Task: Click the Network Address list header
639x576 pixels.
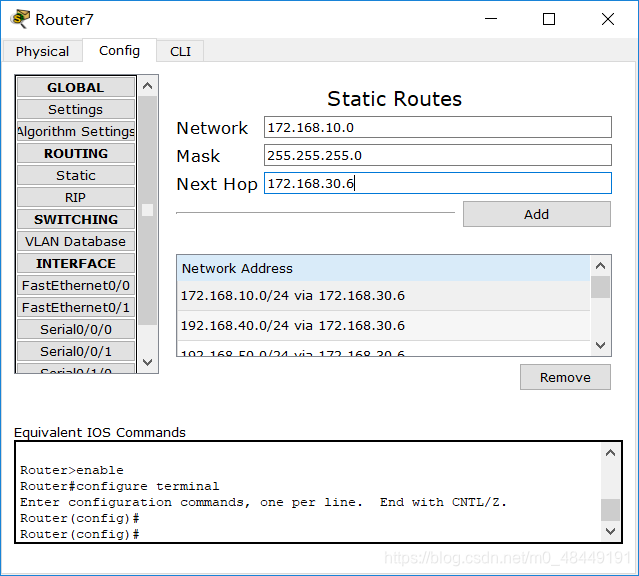Action: click(x=383, y=268)
